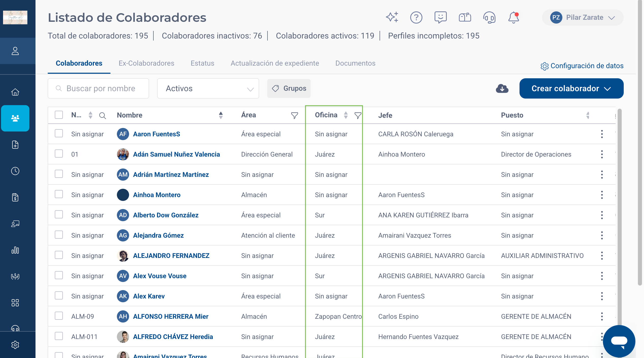Check the box for Adán Samuel Nuñez Valencia

(59, 154)
